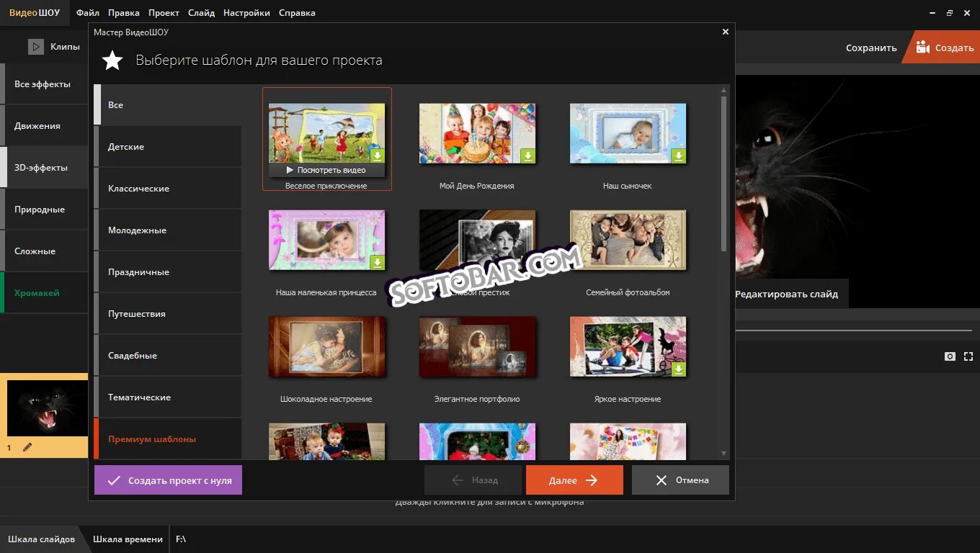980x553 pixels.
Task: Click the Веселое приключение template name
Action: [x=326, y=186]
